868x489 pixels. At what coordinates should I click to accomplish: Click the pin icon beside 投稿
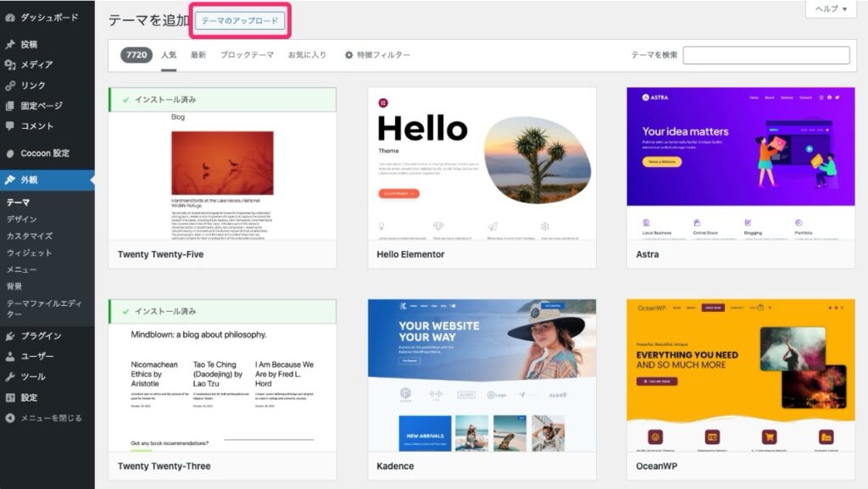click(x=10, y=44)
